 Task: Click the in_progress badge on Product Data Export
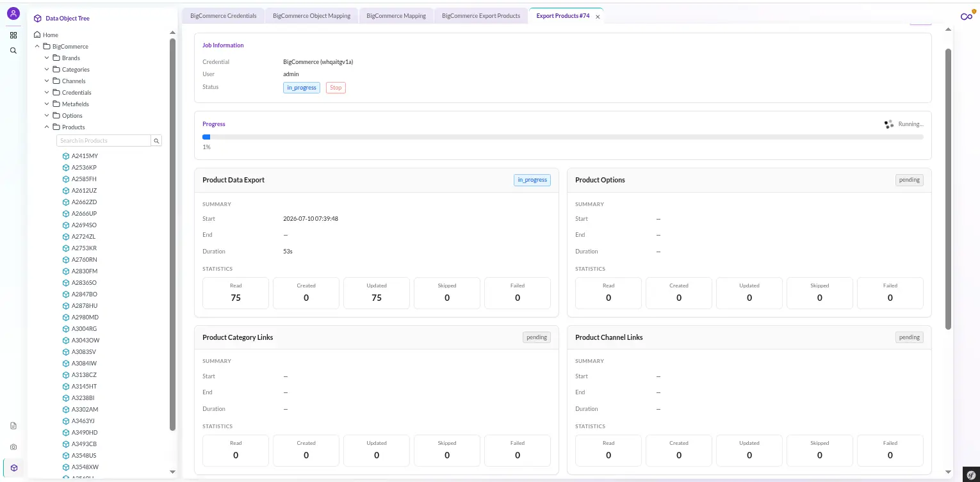(x=532, y=180)
